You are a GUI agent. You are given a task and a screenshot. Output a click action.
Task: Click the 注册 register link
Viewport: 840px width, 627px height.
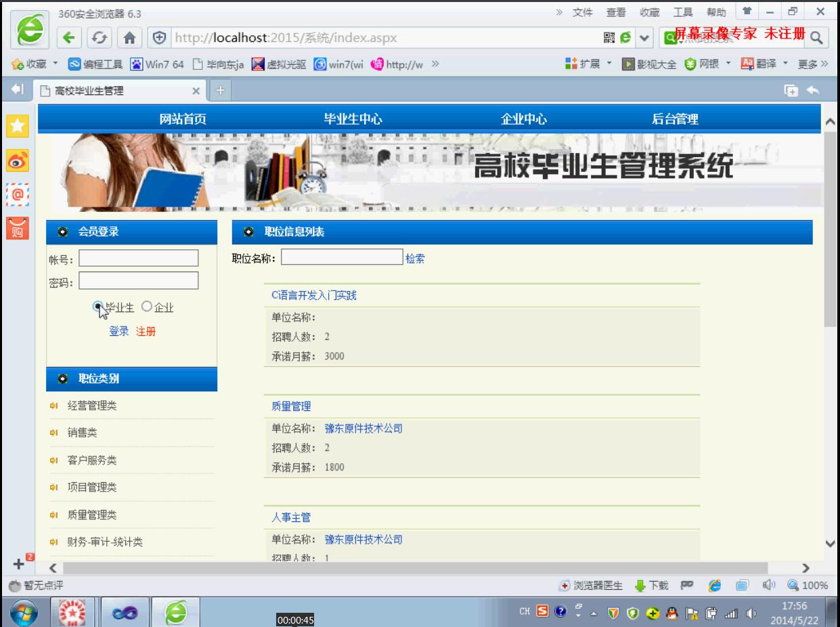[146, 332]
